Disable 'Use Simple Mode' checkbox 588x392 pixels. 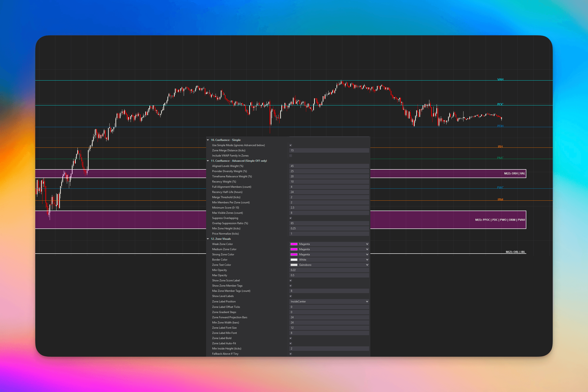[290, 145]
